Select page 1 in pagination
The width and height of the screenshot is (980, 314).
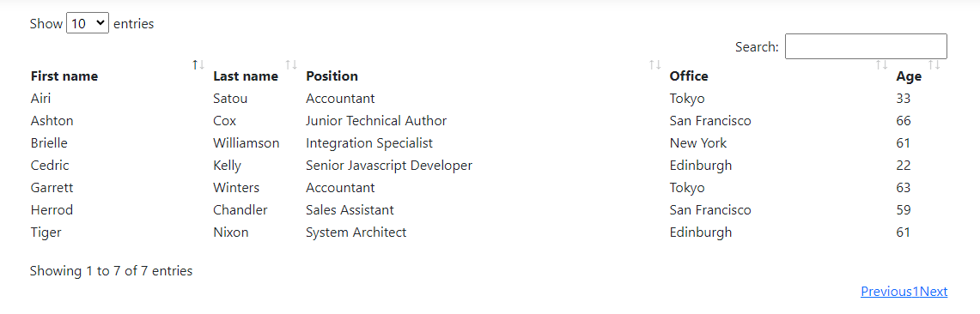tap(916, 292)
